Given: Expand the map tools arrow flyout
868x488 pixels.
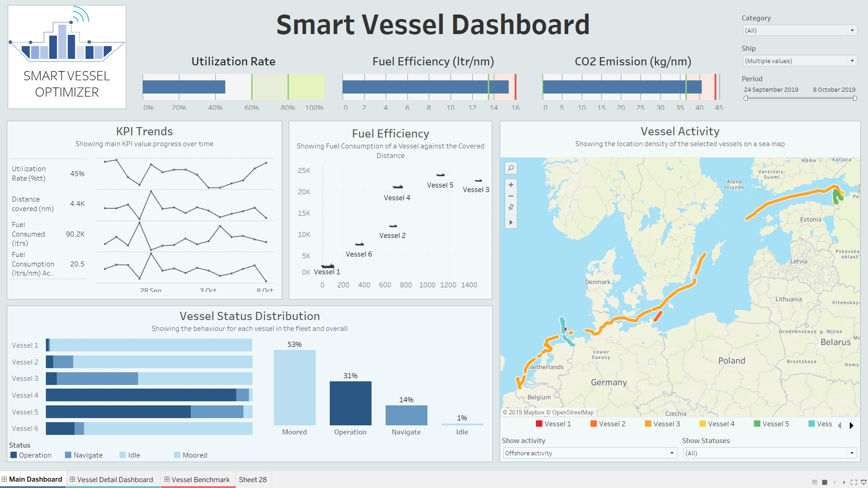Looking at the screenshot, I should coord(511,222).
